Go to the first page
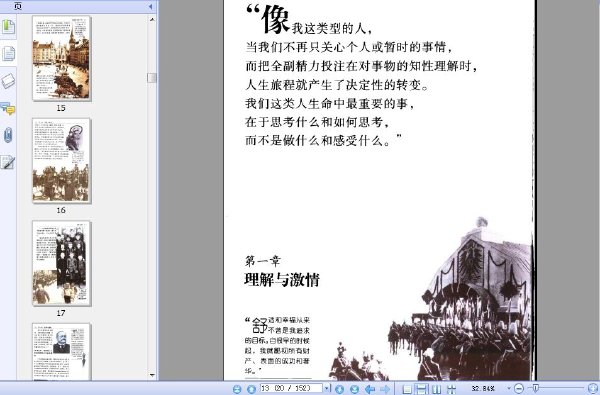This screenshot has width=600, height=395. point(237,389)
